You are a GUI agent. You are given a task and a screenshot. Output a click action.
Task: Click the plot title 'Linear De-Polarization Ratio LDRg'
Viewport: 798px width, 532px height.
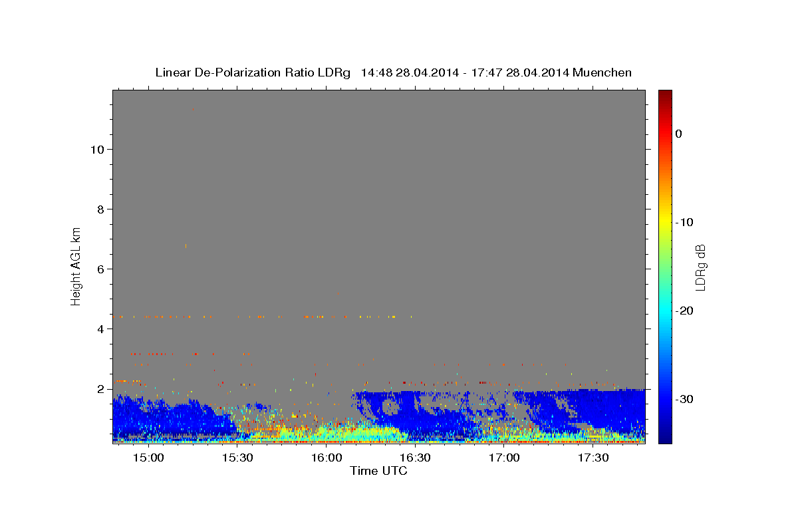(x=253, y=72)
